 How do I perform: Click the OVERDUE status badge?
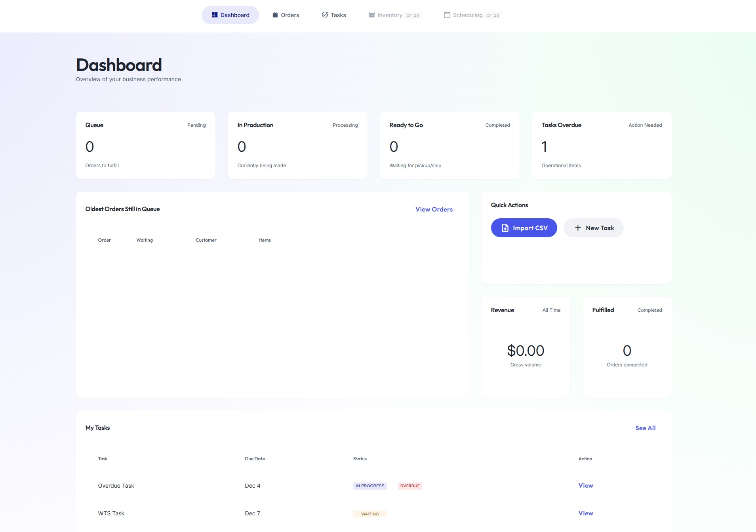[x=409, y=486]
